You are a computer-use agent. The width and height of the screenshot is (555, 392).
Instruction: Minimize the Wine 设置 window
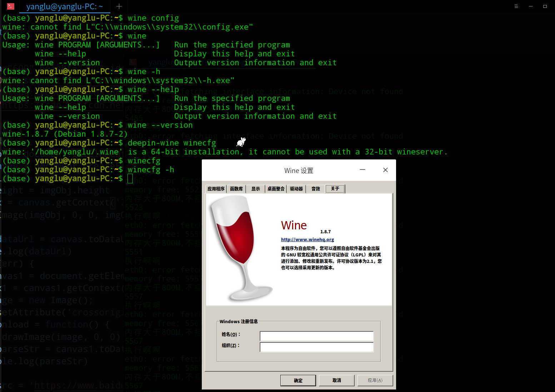[362, 170]
